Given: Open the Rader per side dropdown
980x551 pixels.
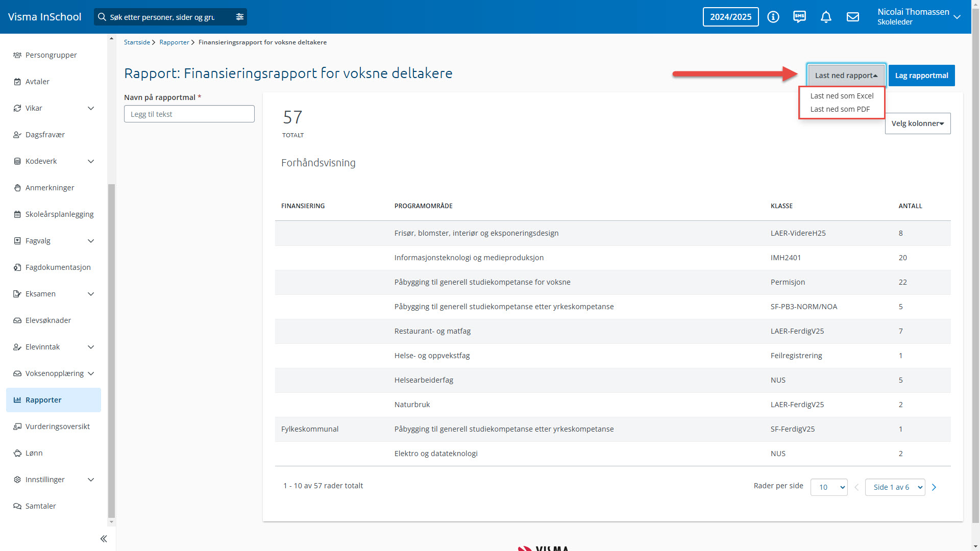Looking at the screenshot, I should coord(829,487).
